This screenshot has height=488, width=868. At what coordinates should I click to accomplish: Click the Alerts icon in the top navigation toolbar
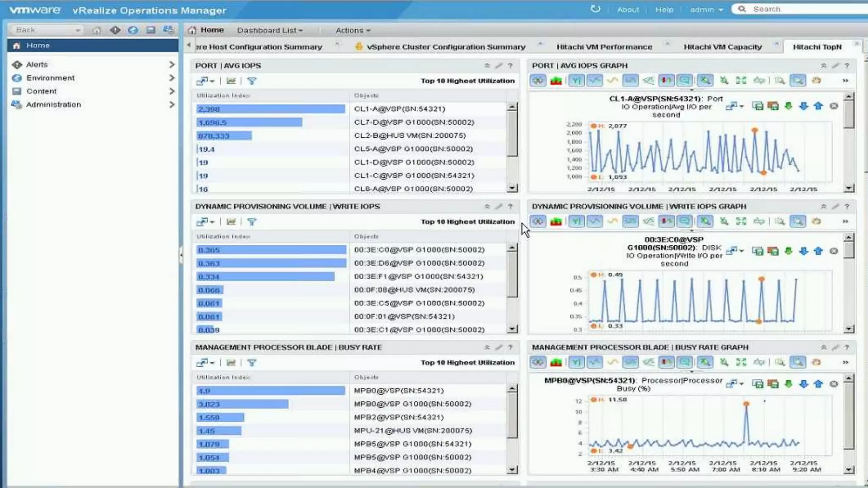(x=115, y=30)
